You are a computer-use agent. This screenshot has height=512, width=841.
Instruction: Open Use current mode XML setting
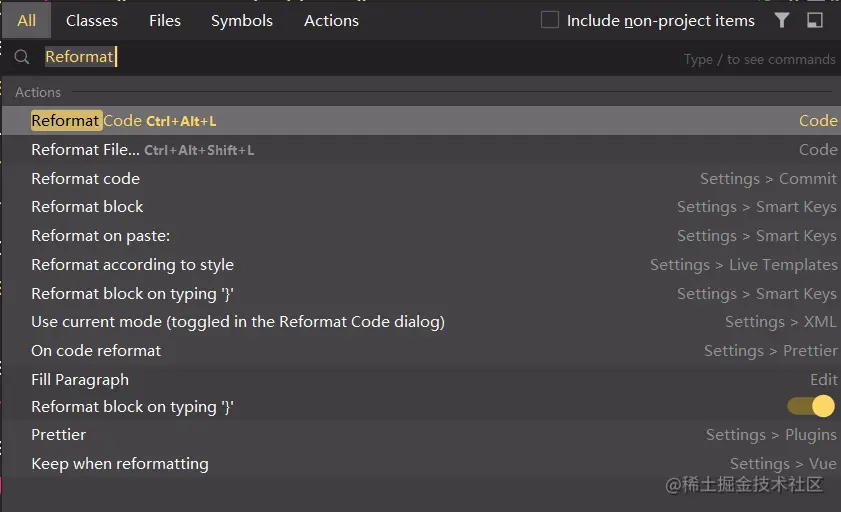tap(238, 322)
